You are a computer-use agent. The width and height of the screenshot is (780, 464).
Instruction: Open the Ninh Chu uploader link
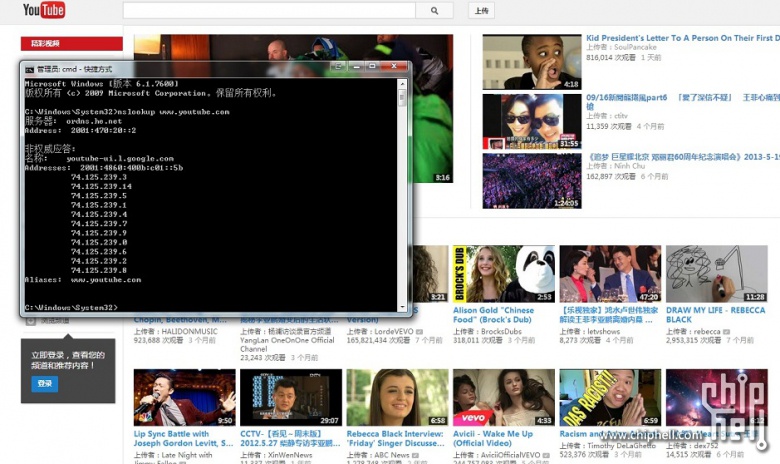(629, 166)
